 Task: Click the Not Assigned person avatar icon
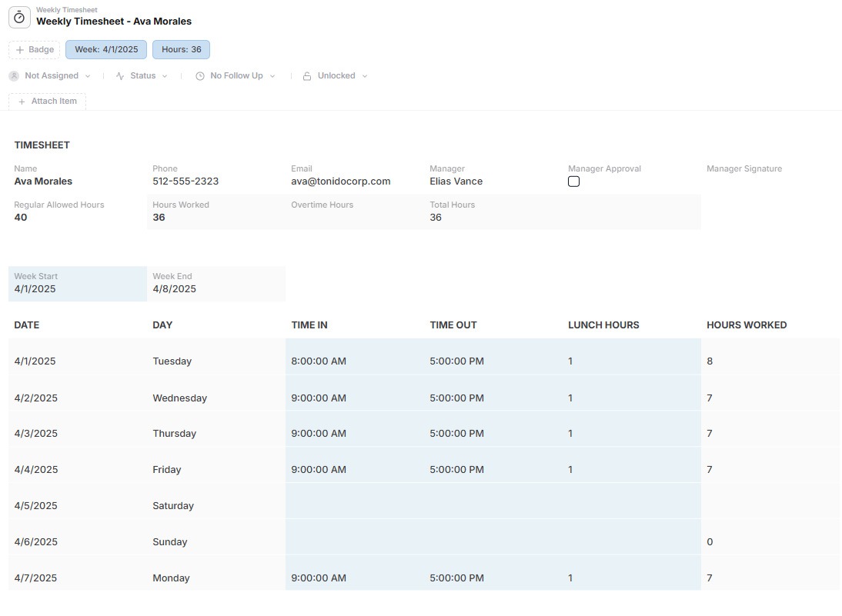click(14, 76)
